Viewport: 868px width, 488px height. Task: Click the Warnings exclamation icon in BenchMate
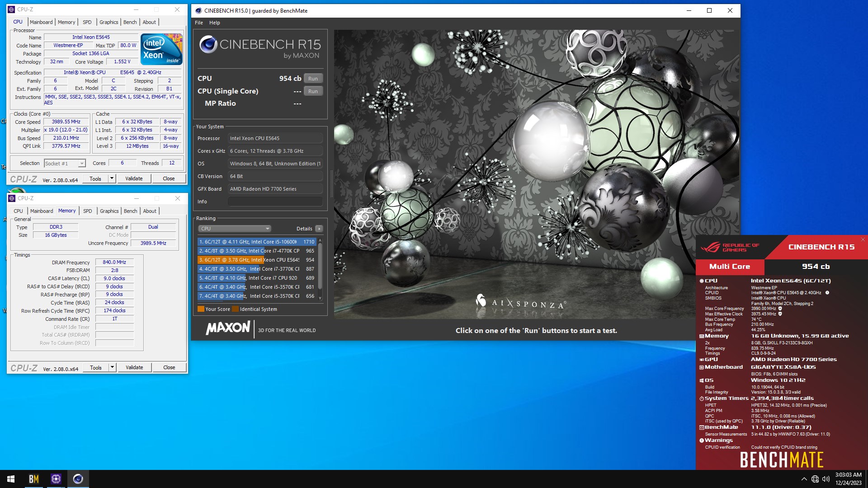[702, 441]
